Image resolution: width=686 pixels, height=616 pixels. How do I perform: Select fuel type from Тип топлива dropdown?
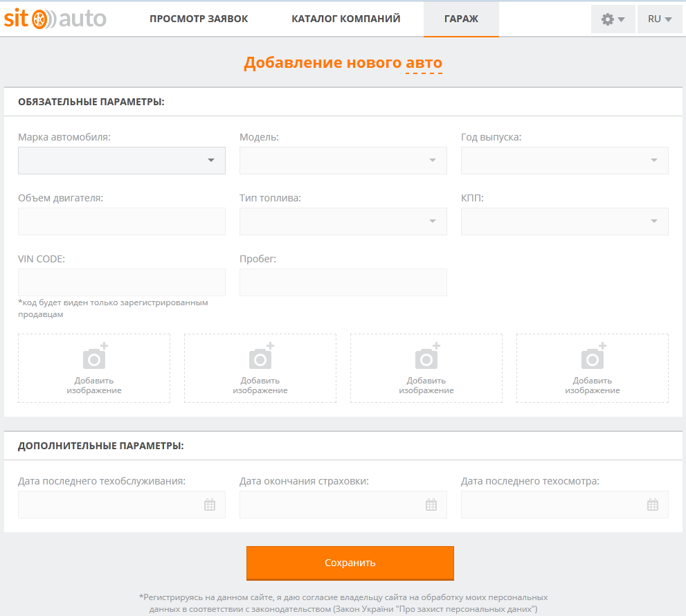(x=343, y=221)
